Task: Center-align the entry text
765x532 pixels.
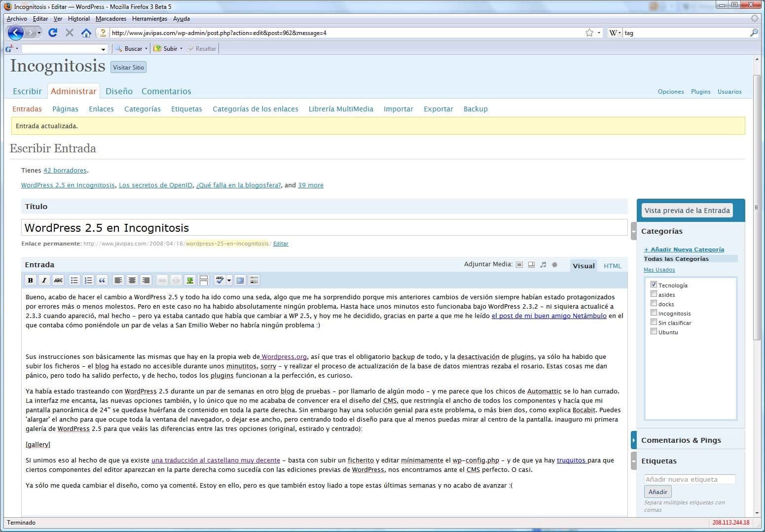Action: (132, 281)
